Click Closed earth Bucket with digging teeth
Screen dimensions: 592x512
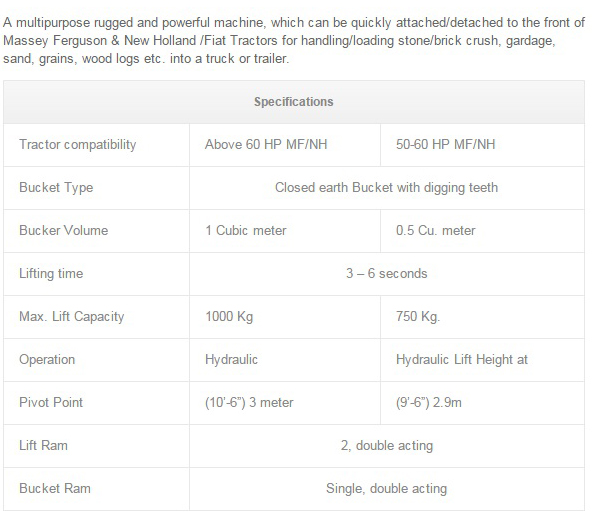(387, 188)
